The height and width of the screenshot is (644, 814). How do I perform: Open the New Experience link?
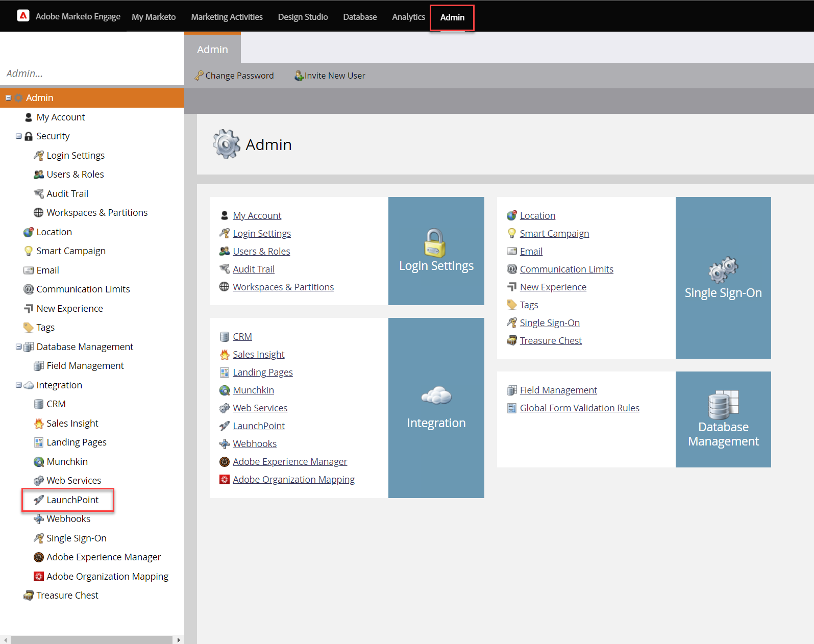click(553, 287)
